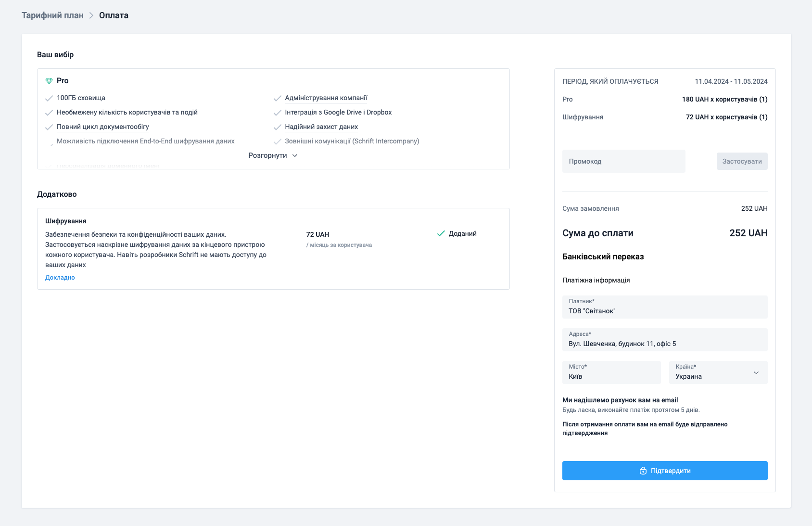The image size is (812, 526).
Task: Click the Підтвердити confirm button
Action: [x=665, y=471]
